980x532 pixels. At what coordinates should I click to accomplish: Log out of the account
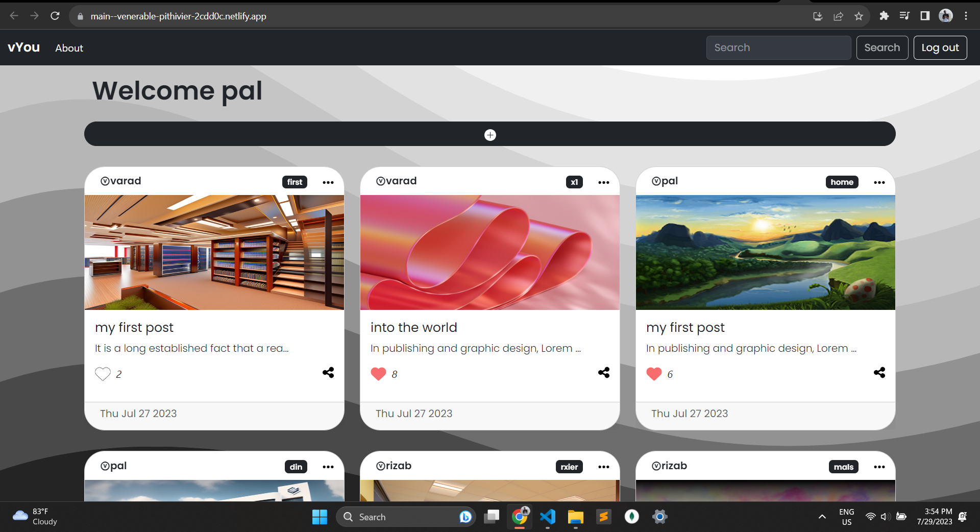coord(940,47)
